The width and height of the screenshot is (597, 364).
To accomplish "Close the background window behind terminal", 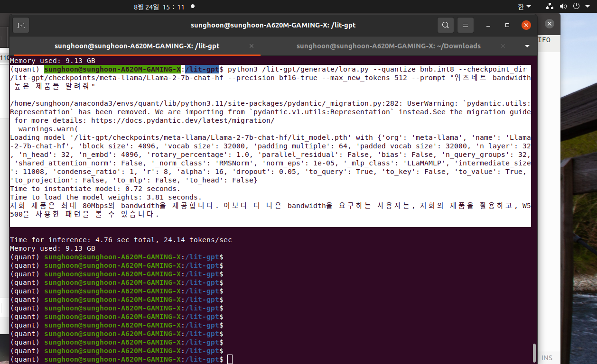I will (x=549, y=24).
